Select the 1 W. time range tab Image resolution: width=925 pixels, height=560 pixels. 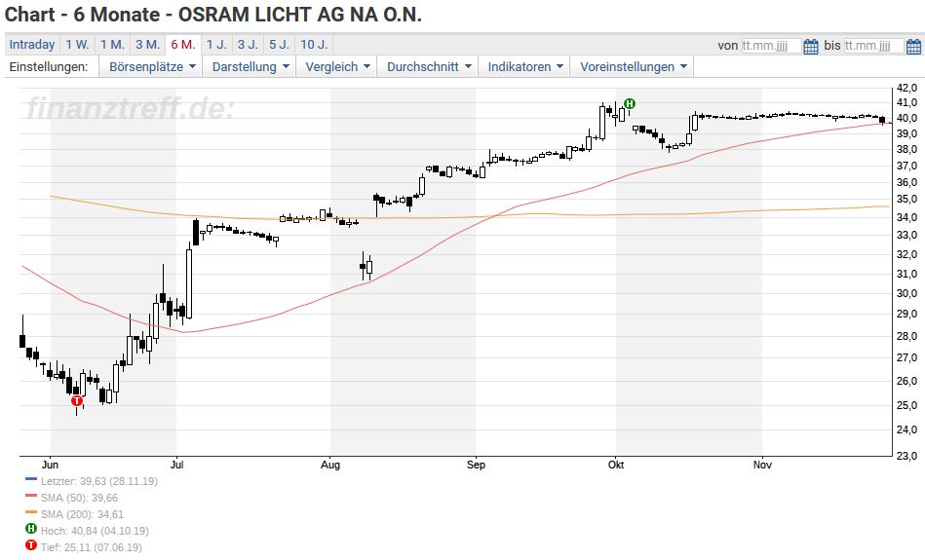pos(77,45)
